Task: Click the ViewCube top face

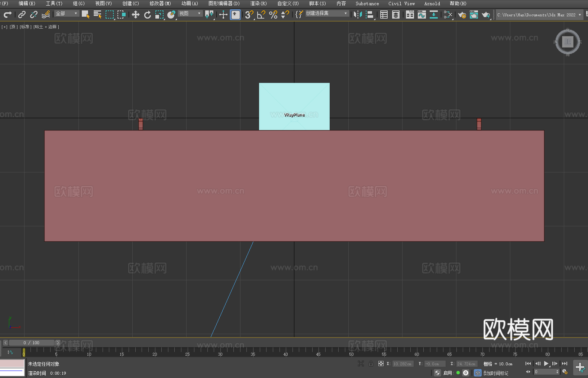Action: [x=568, y=42]
